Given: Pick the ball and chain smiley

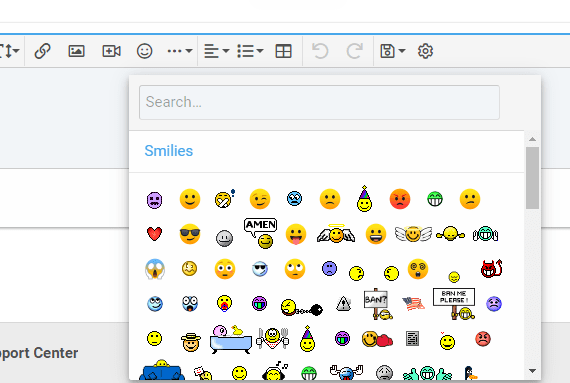Looking at the screenshot, I should (302, 307).
